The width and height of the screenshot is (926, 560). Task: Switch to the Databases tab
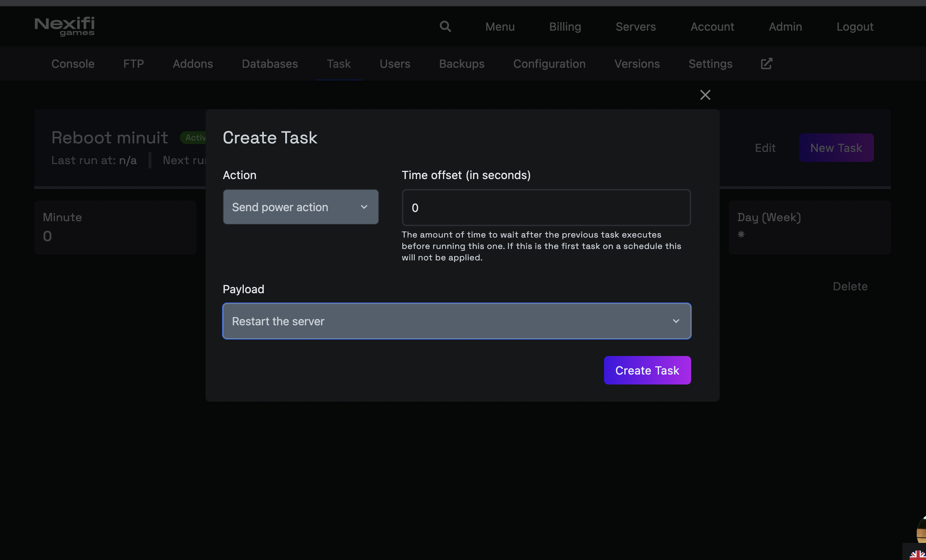pos(270,63)
